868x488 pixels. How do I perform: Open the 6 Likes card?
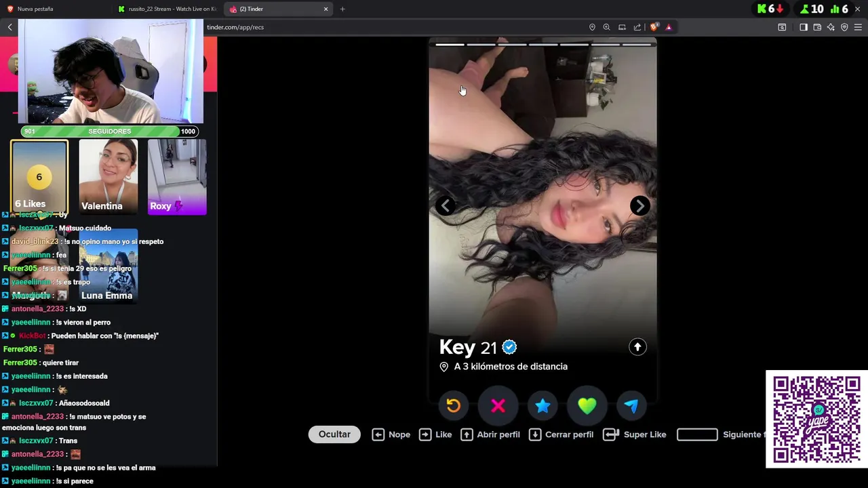pyautogui.click(x=39, y=177)
